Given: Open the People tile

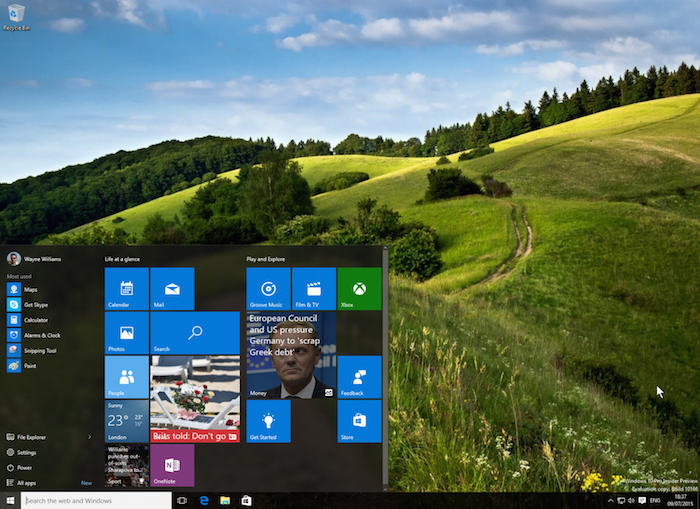Looking at the screenshot, I should click(x=126, y=377).
